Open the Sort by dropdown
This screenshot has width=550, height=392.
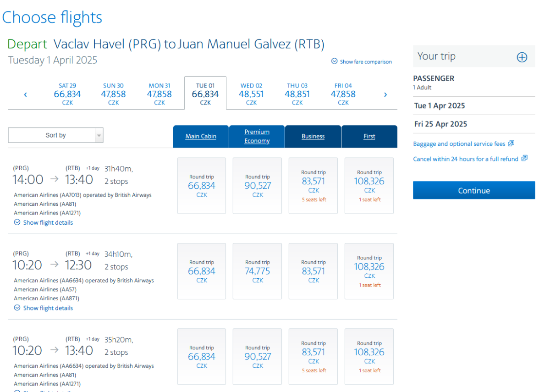pos(56,135)
